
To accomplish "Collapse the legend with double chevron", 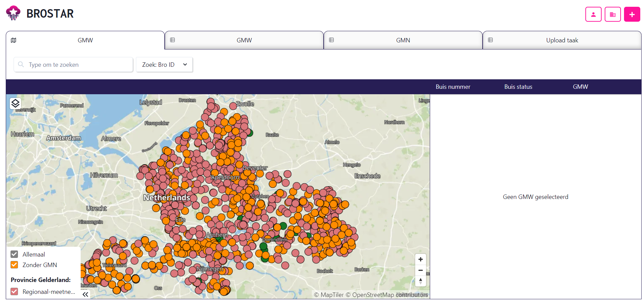I will 85,294.
